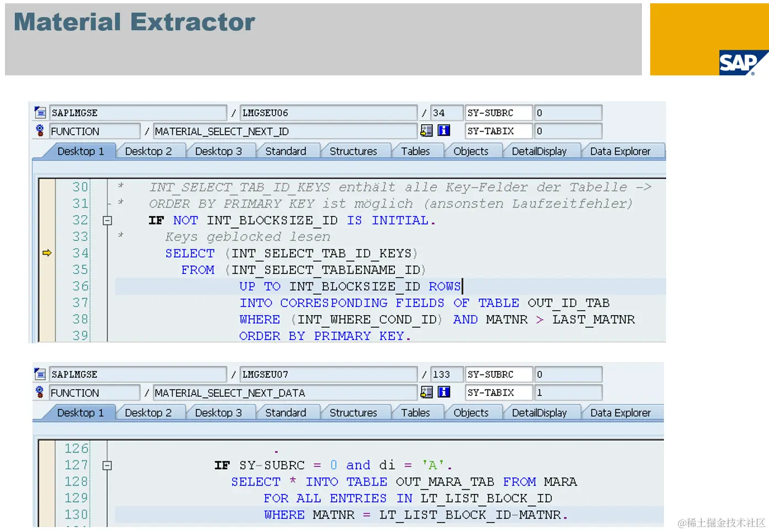Switch to Desktop 3 tab in LMGSEU07 debugger
This screenshot has width=769, height=532.
pyautogui.click(x=218, y=413)
